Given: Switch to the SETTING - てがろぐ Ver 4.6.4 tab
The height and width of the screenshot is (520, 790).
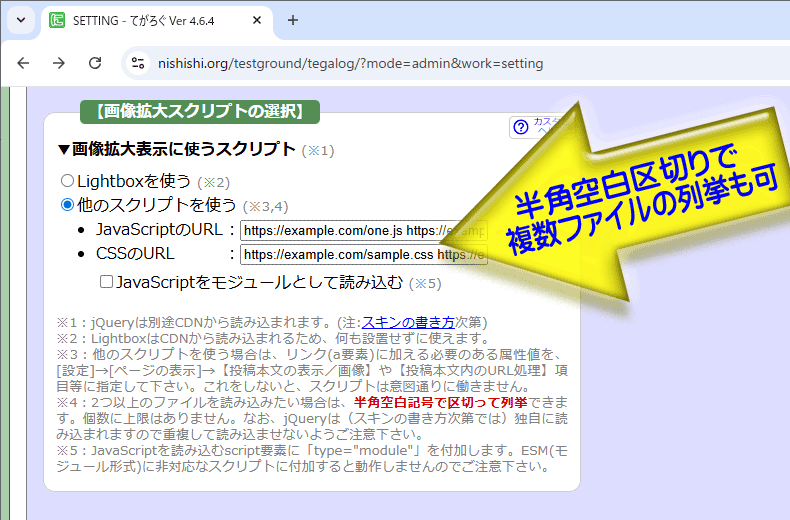Looking at the screenshot, I should point(150,20).
